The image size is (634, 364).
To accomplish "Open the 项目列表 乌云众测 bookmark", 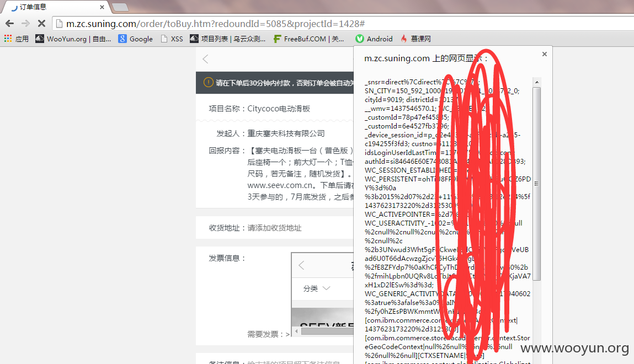I will click(x=228, y=39).
